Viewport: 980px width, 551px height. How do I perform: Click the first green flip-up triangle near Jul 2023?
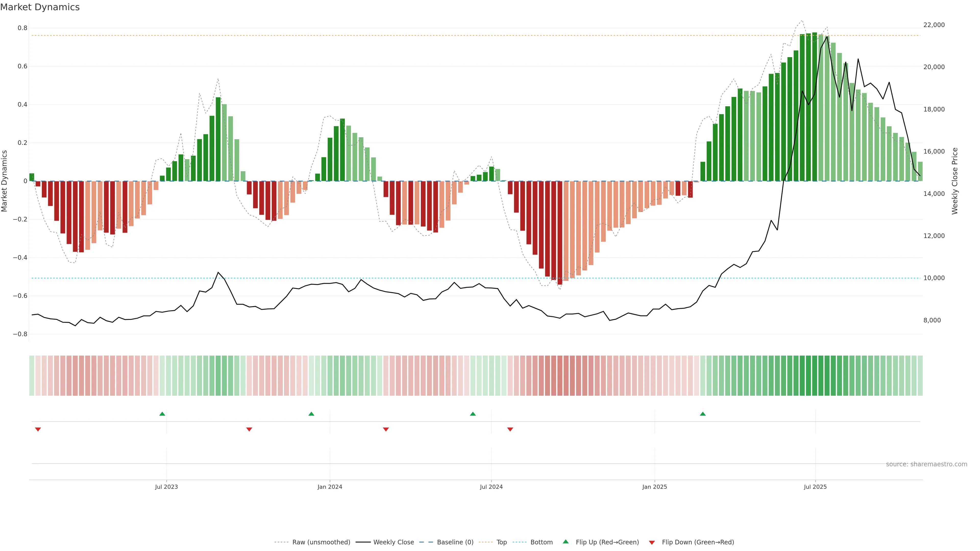point(162,414)
